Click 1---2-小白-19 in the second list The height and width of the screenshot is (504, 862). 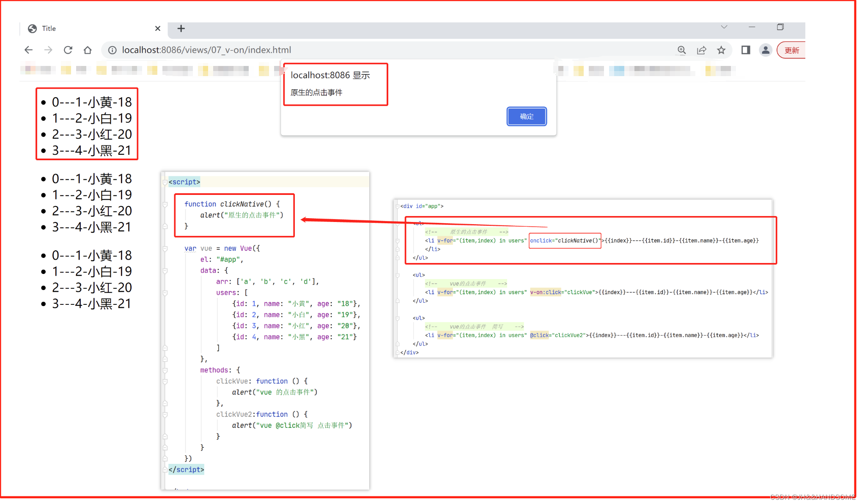point(91,194)
